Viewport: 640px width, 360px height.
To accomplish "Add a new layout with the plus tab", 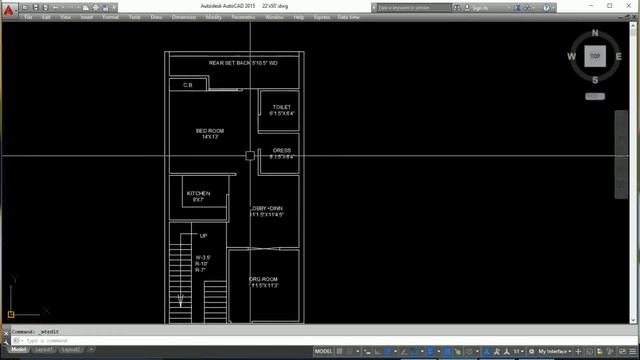I will (x=91, y=350).
